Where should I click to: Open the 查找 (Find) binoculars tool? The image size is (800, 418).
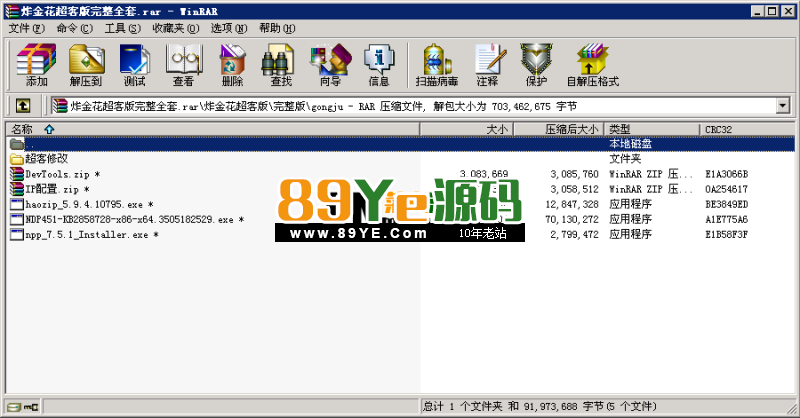point(281,66)
